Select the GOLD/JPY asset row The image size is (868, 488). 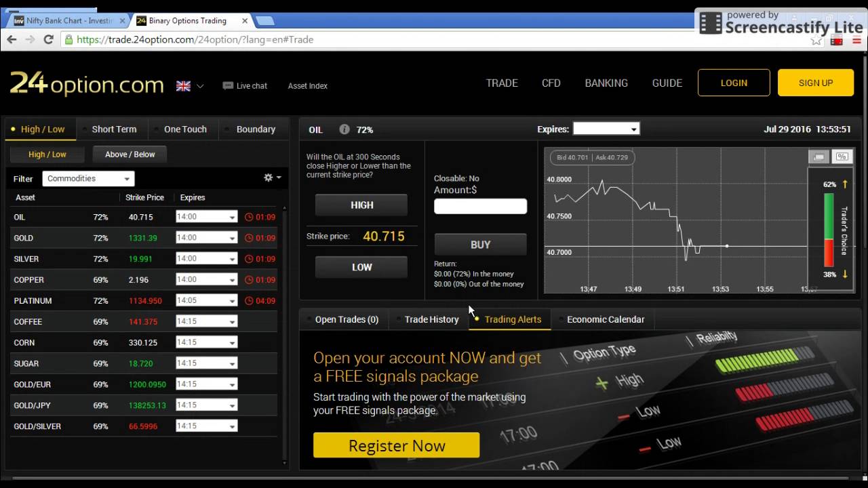142,405
